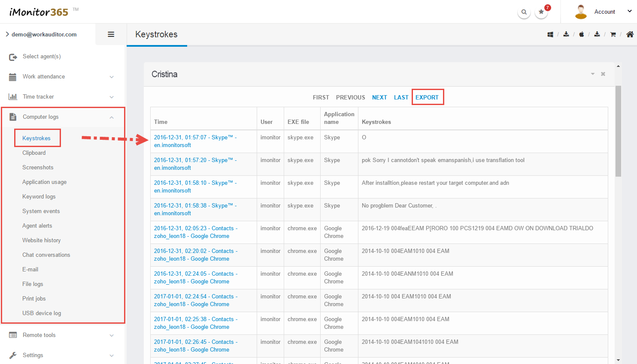Viewport: 637px width, 364px height.
Task: Go to NEXT page of results
Action: point(379,97)
